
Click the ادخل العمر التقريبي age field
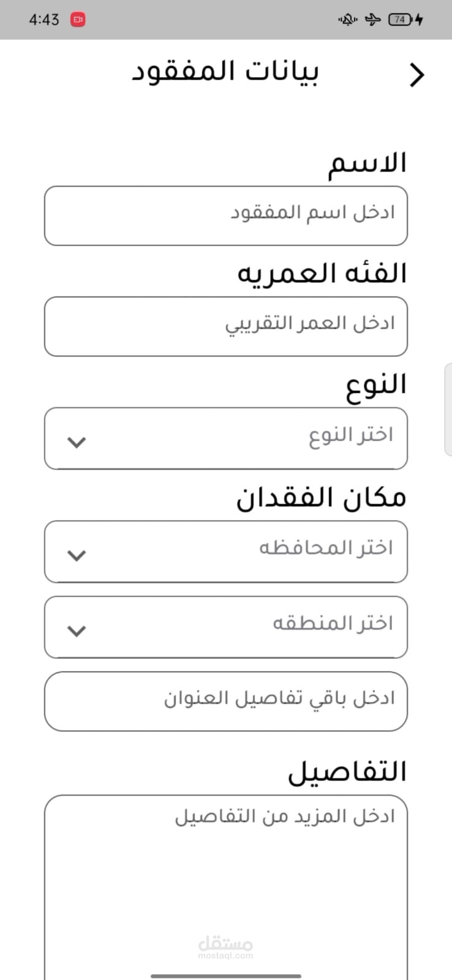pos(225,326)
